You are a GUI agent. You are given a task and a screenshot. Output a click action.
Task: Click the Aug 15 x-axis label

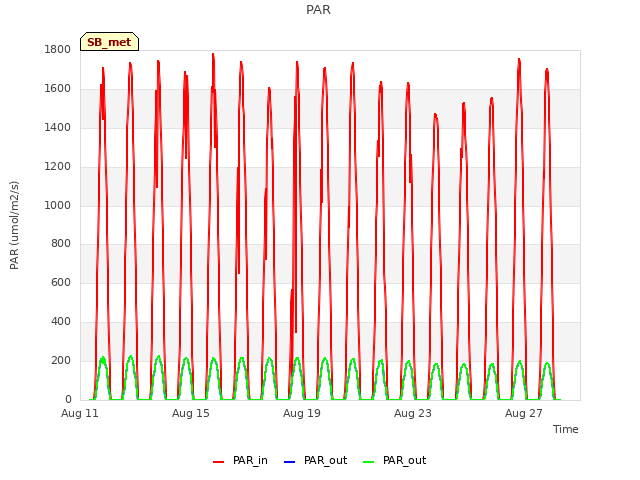point(191,413)
